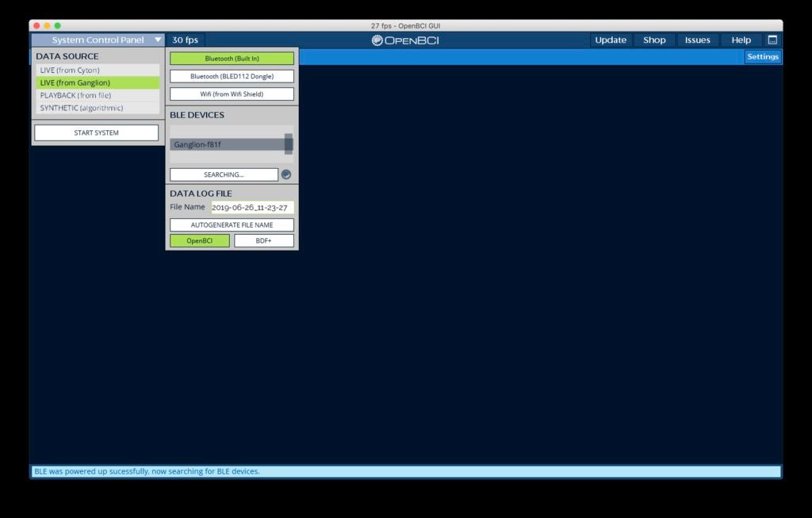This screenshot has width=812, height=518.
Task: Choose PLAYBACK (from file) data source
Action: 98,95
